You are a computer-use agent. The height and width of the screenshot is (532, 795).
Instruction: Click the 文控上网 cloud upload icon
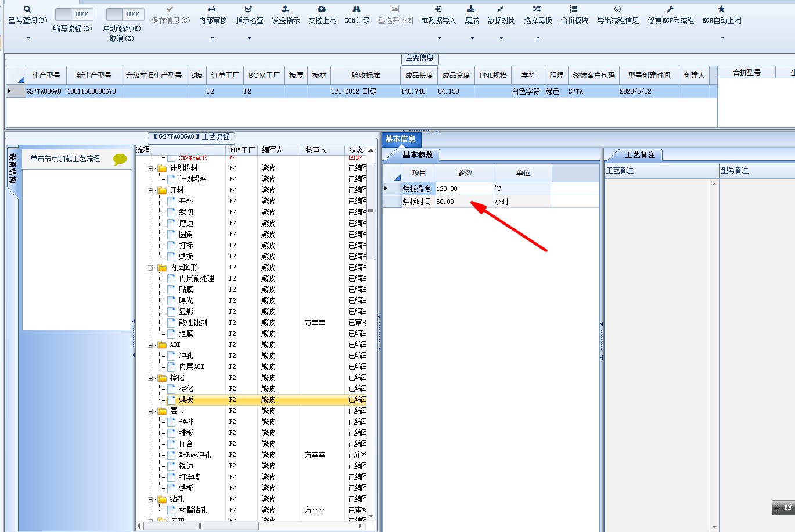(322, 9)
